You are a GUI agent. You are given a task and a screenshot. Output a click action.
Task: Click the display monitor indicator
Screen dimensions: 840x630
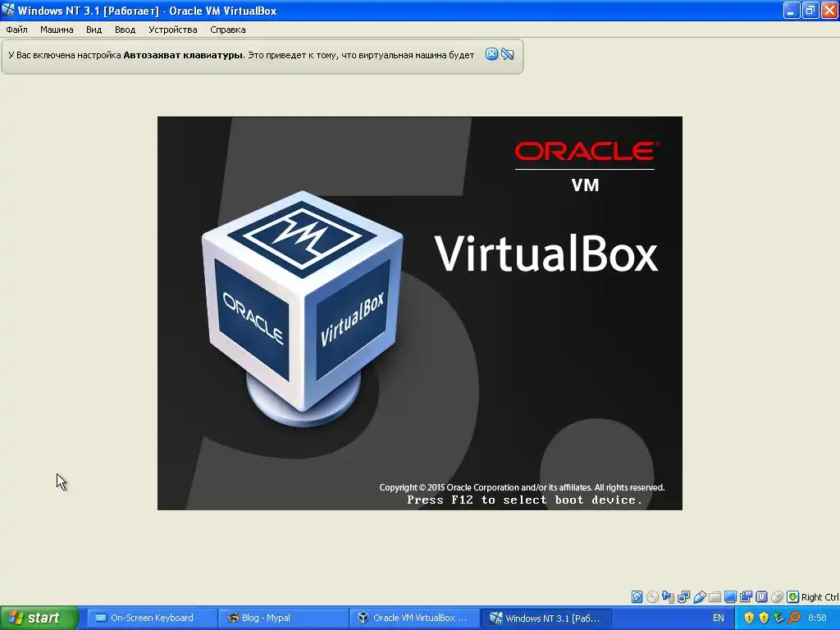(730, 597)
